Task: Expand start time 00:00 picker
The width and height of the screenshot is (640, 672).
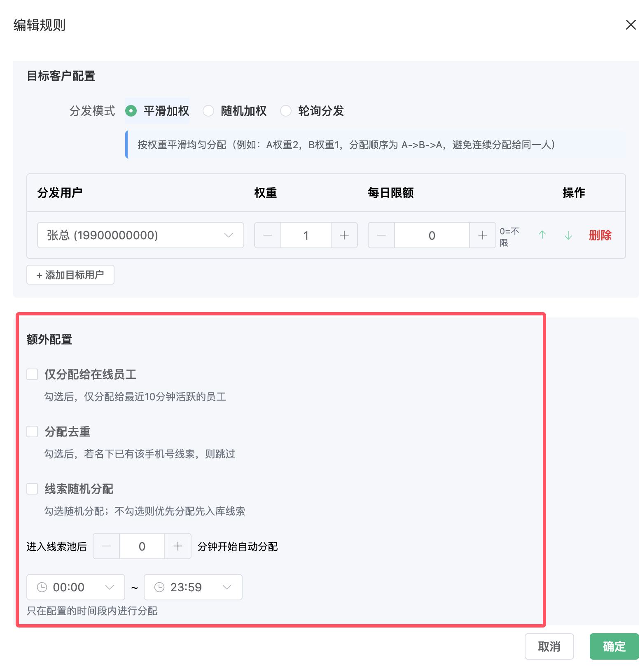Action: [76, 587]
